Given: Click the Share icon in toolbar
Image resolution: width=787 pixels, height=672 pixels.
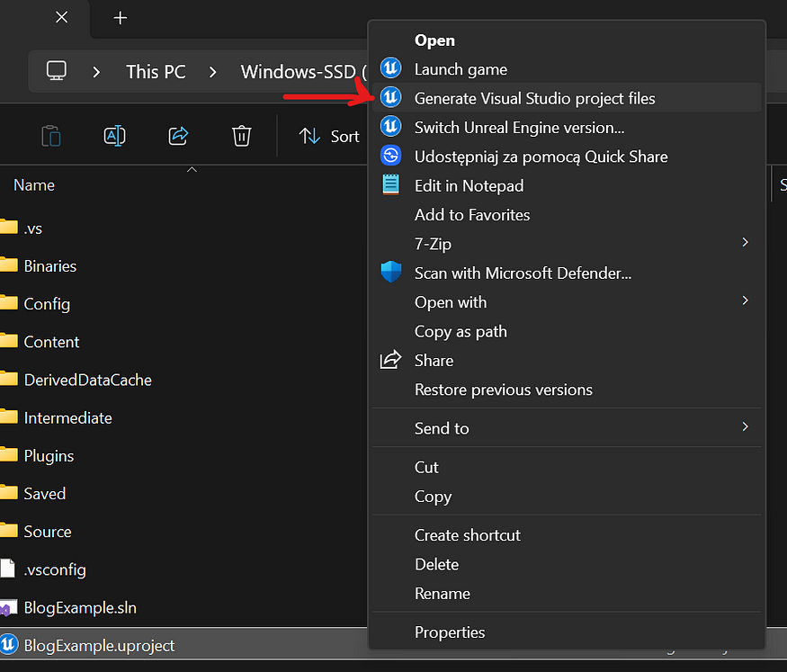Looking at the screenshot, I should click(x=178, y=136).
